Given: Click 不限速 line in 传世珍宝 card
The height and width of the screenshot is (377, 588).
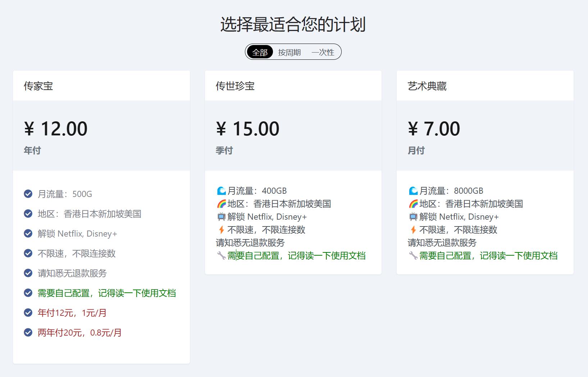Looking at the screenshot, I should point(266,230).
